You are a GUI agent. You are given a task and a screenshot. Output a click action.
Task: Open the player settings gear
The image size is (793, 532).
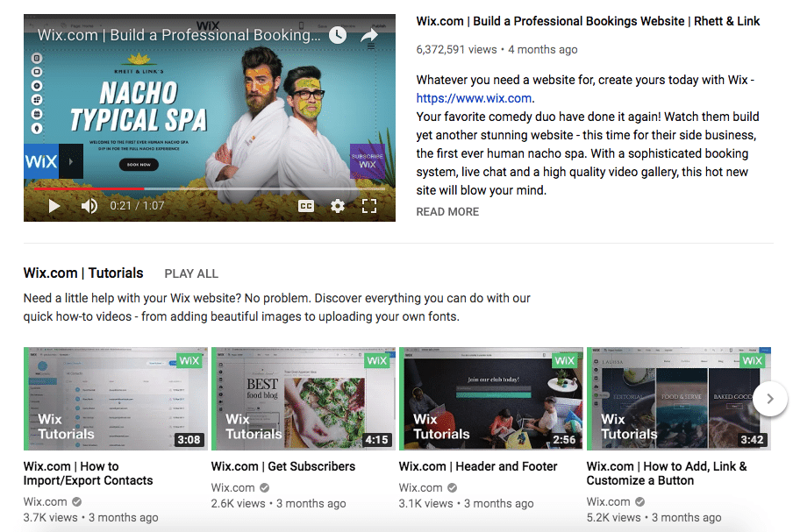[338, 206]
